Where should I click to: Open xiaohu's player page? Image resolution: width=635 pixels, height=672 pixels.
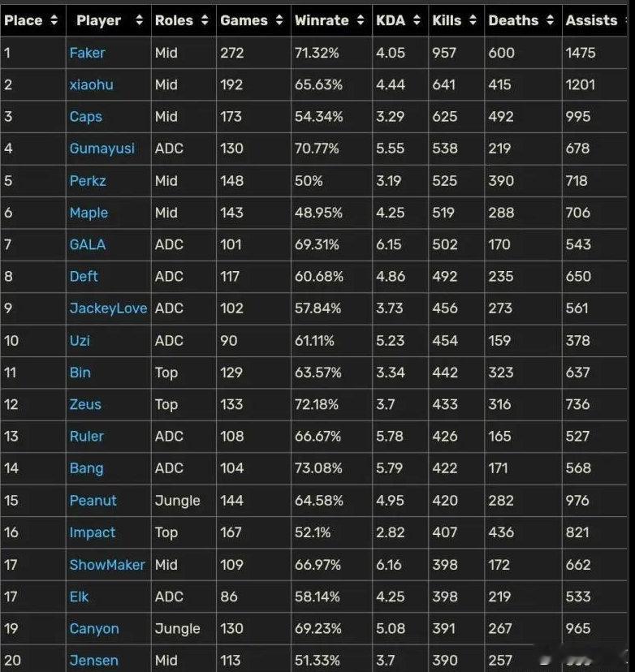pyautogui.click(x=91, y=85)
